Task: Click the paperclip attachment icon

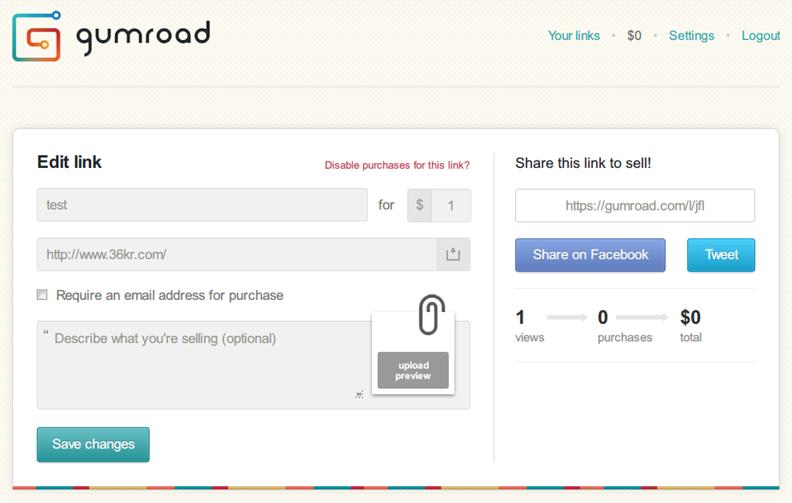Action: [x=431, y=314]
